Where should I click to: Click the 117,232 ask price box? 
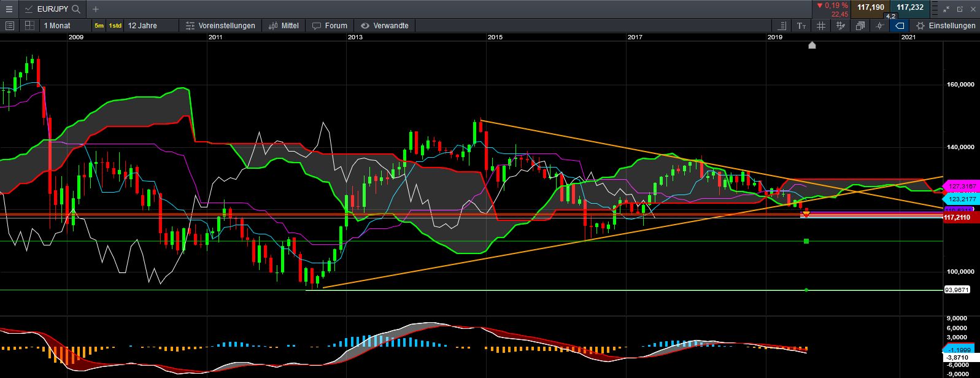(x=909, y=7)
